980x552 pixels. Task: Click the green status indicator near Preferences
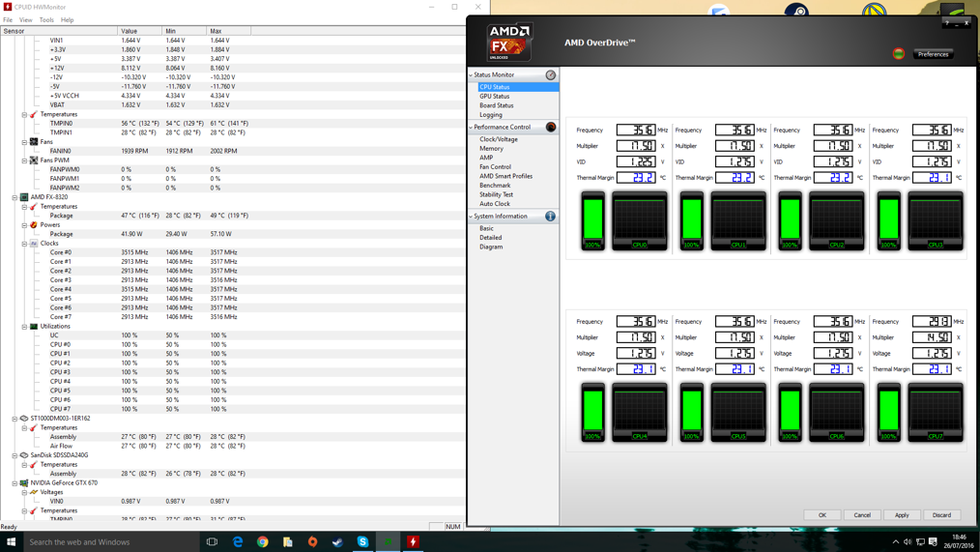click(899, 54)
